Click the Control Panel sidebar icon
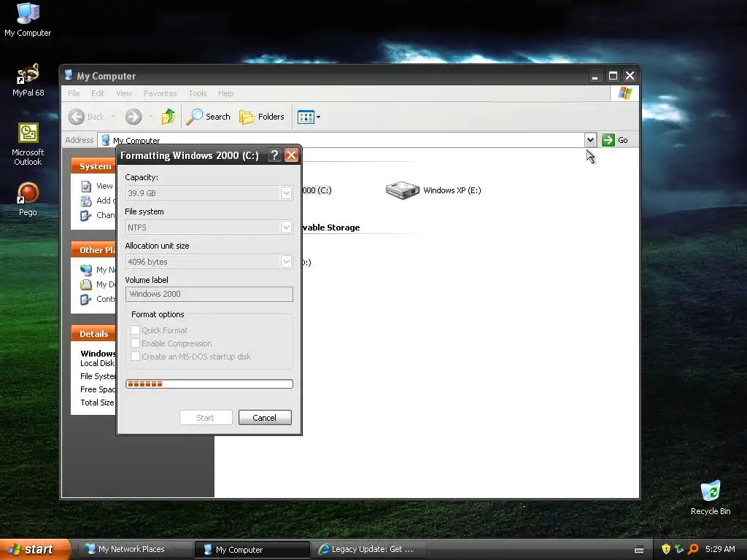Image resolution: width=747 pixels, height=560 pixels. tap(86, 299)
